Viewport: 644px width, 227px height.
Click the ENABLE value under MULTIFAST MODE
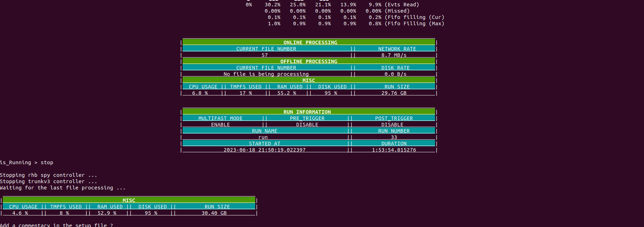tap(220, 125)
